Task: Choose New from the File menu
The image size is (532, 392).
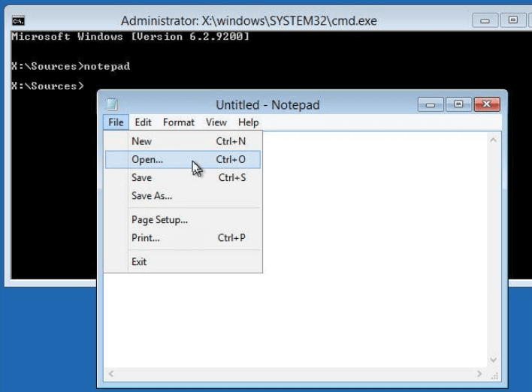Action: coord(183,141)
